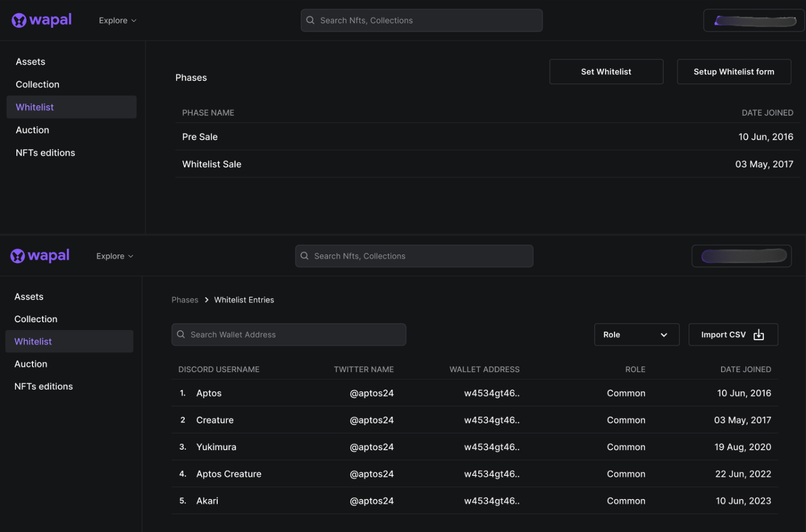Open the Role filter dropdown

click(x=636, y=335)
